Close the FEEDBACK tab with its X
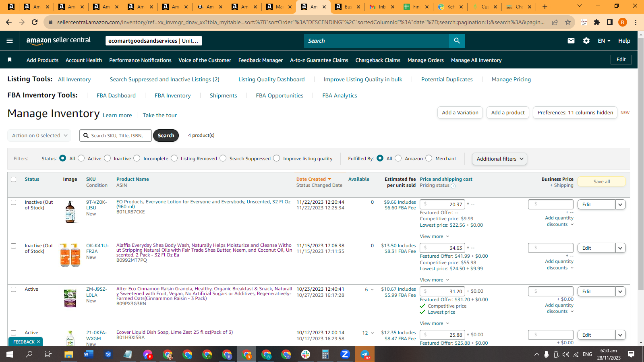 39,342
